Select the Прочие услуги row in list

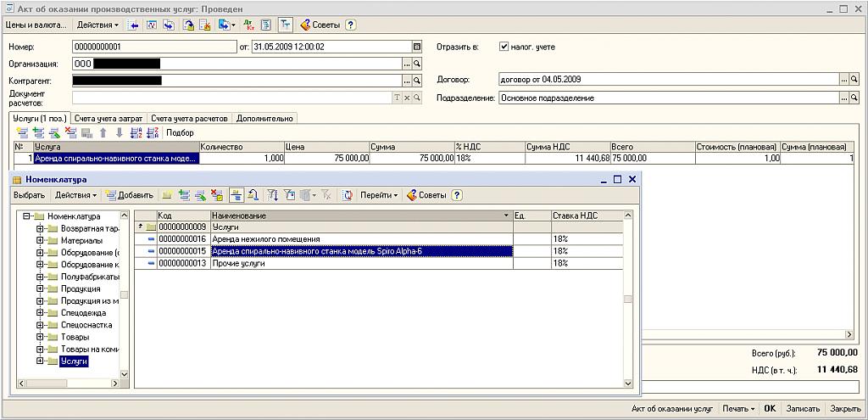[x=238, y=264]
